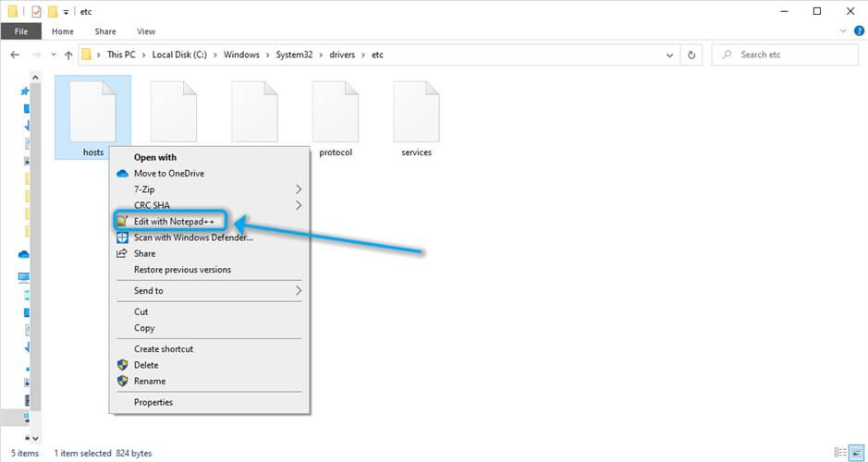Select Create shortcut option
868x462 pixels.
pyautogui.click(x=164, y=349)
